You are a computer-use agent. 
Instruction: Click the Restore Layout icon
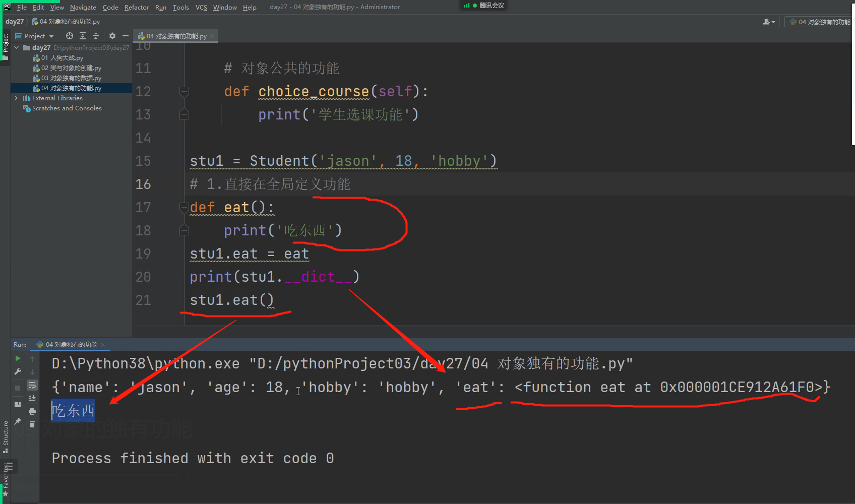[x=18, y=405]
